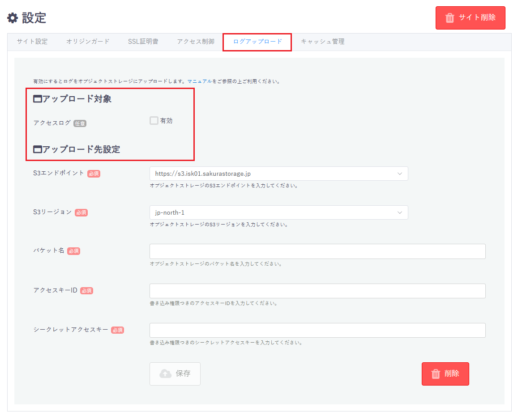Go to the アクセス制御 tab
The height and width of the screenshot is (420, 518).
(196, 42)
